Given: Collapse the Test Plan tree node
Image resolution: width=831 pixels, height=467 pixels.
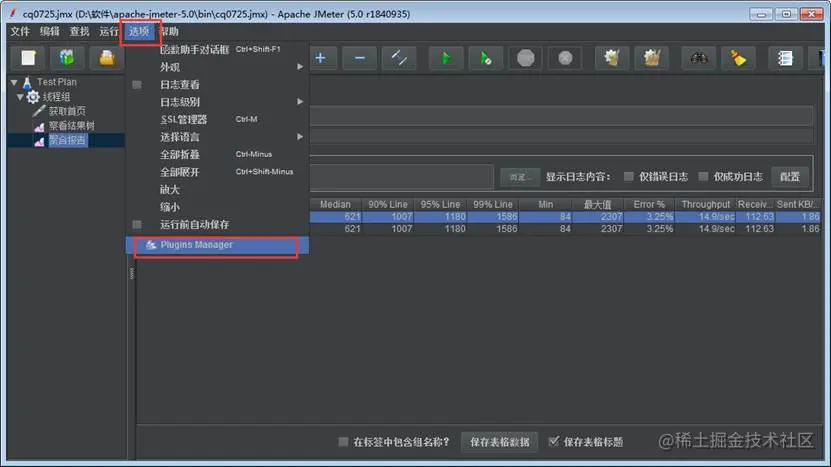Looking at the screenshot, I should tap(14, 82).
